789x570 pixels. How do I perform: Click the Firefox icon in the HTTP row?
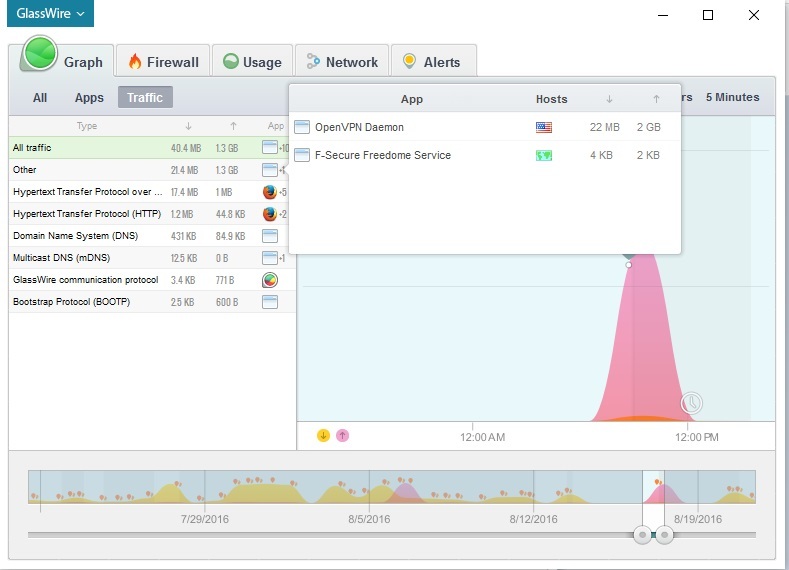point(269,214)
